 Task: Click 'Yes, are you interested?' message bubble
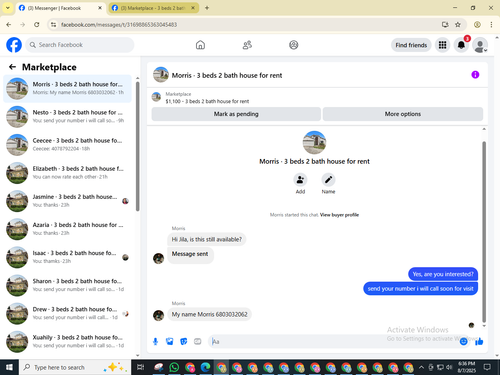[443, 274]
